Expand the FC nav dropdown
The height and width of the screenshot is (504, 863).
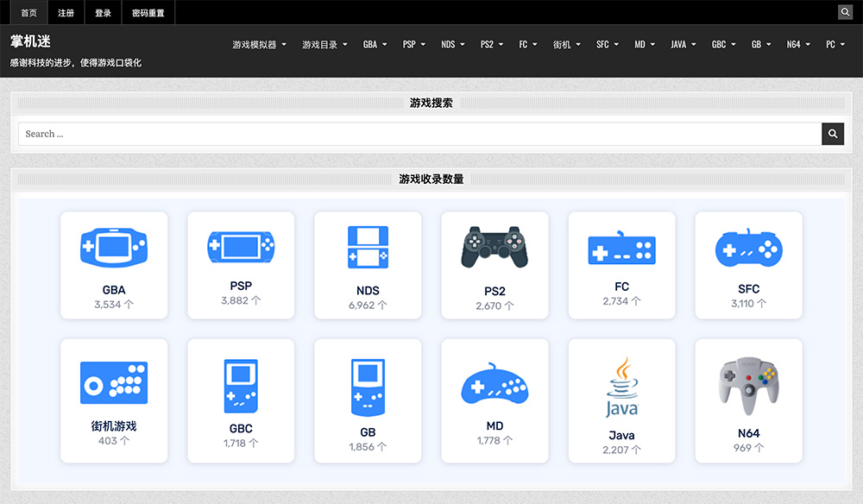[528, 45]
